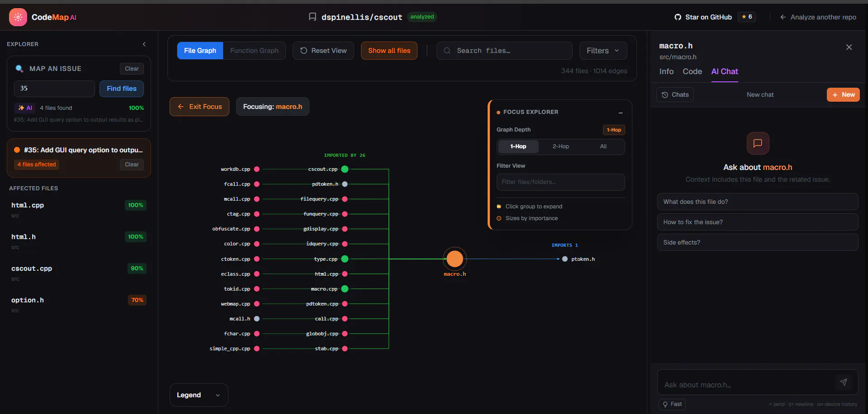This screenshot has width=868, height=414.
Task: Open the Chats history list
Action: coord(675,94)
